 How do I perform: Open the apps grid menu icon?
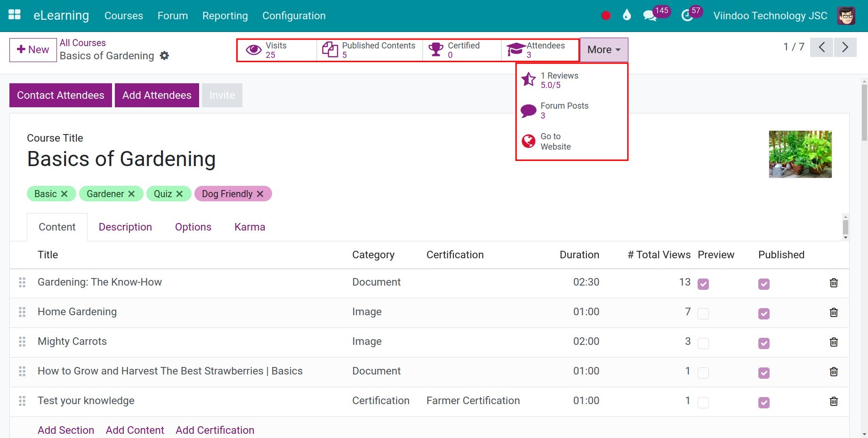tap(15, 15)
